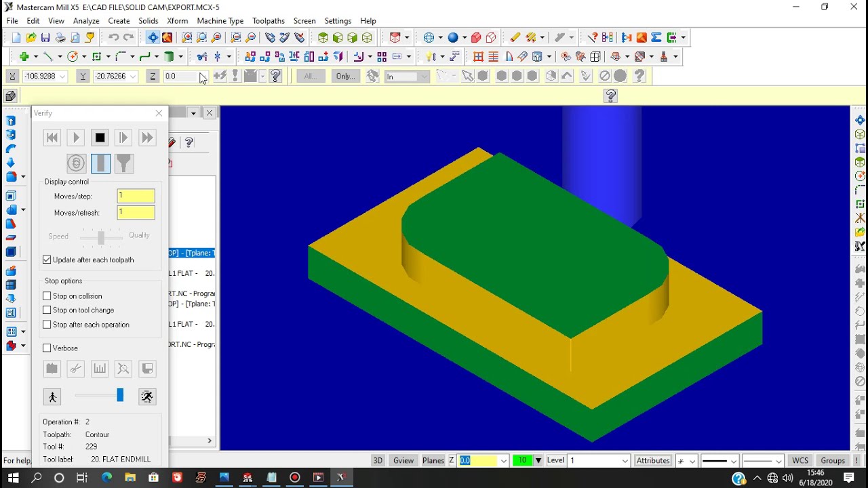Viewport: 868px width, 488px height.
Task: Click the Only... selection button
Action: 346,76
